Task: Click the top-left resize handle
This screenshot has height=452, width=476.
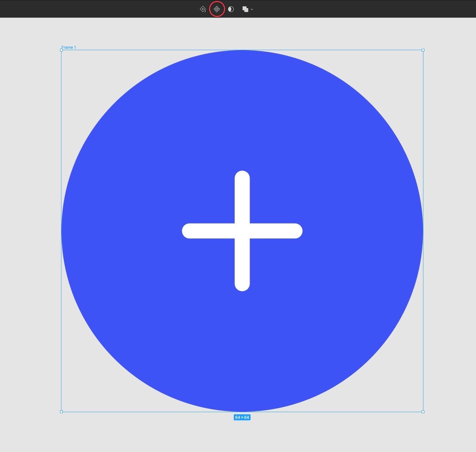Action: click(62, 50)
